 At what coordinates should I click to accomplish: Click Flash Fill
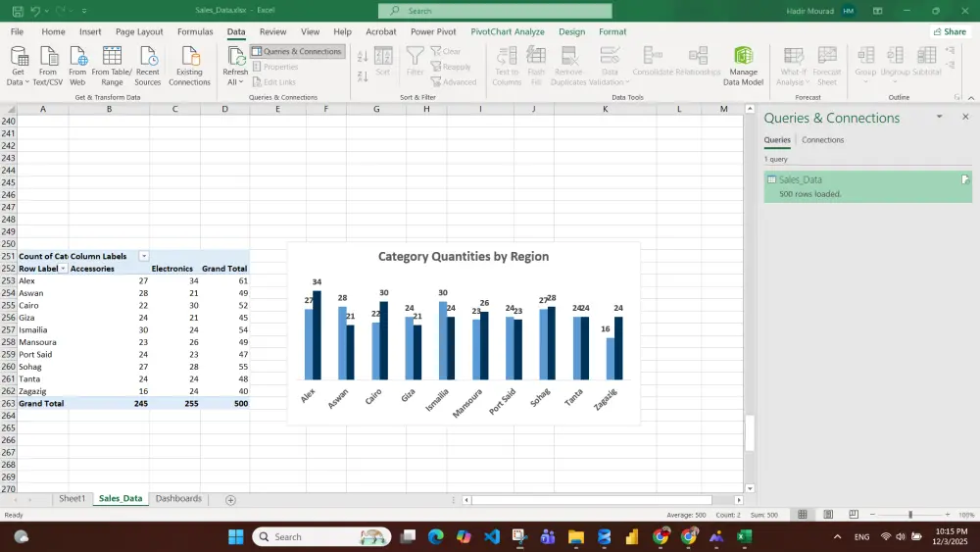(536, 66)
